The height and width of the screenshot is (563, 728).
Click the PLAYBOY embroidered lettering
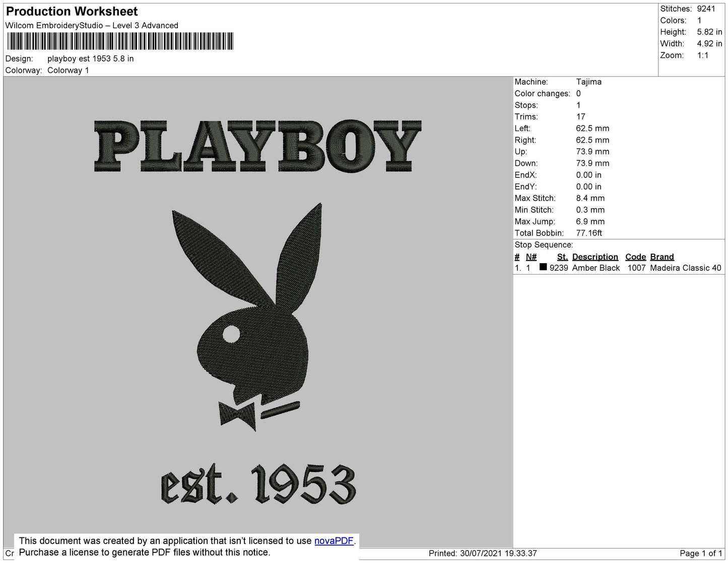pos(257,146)
